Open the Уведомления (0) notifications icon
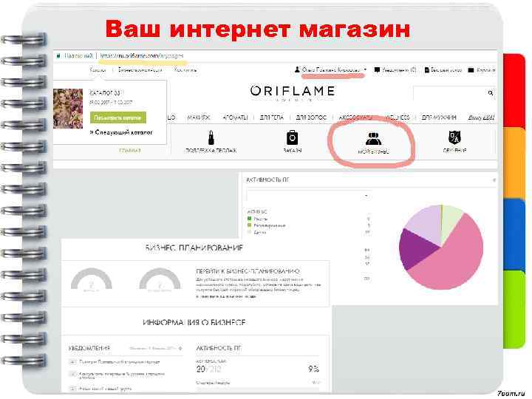Image resolution: width=532 pixels, height=399 pixels. (377, 70)
